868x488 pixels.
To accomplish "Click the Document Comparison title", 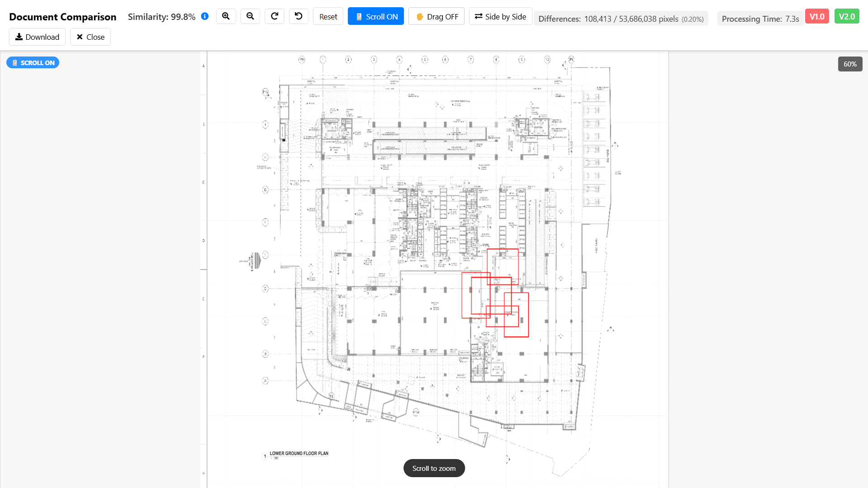I will (62, 17).
